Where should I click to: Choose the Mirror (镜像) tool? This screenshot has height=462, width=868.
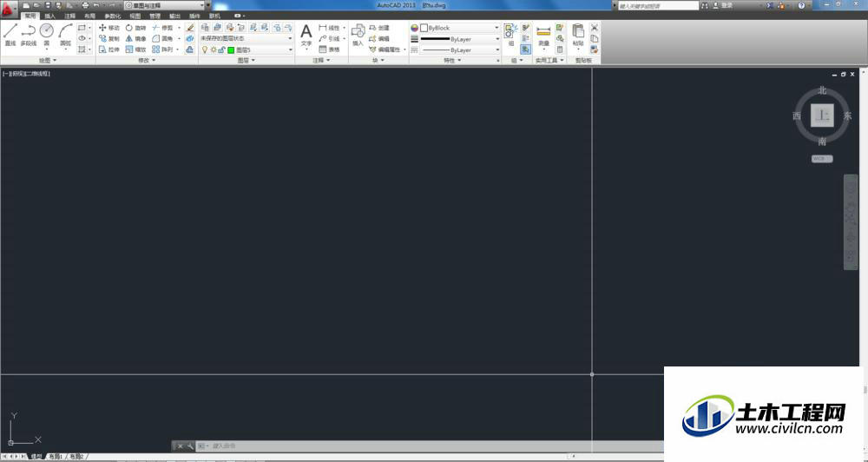click(x=135, y=38)
